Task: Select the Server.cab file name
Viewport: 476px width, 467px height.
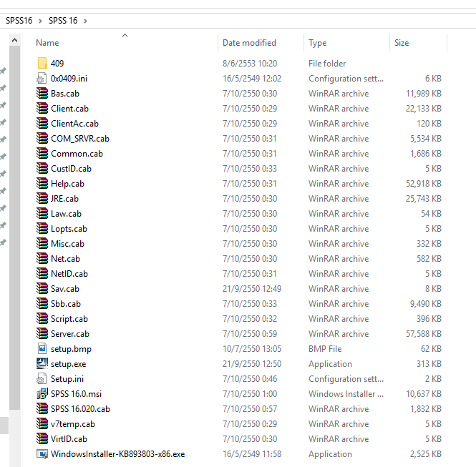Action: 69,334
